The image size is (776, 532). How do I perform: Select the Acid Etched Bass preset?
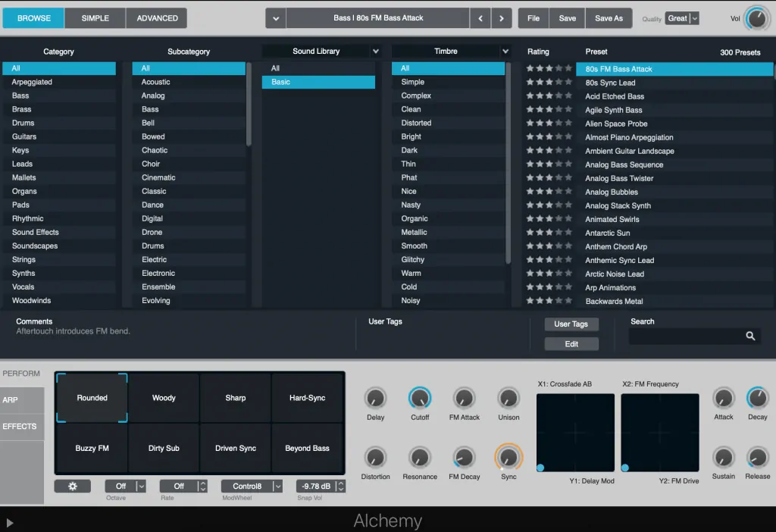[x=674, y=96]
